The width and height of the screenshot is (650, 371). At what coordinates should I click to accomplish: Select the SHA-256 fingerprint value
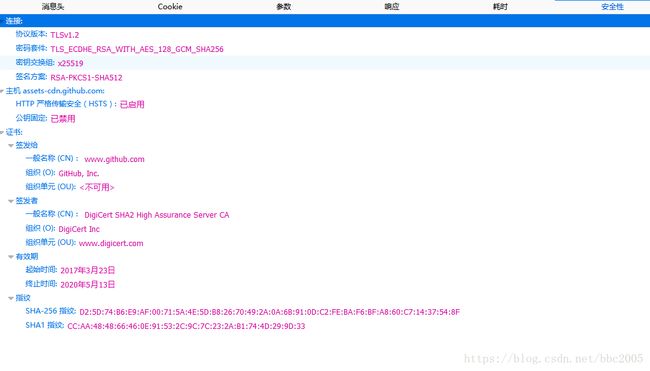(x=269, y=312)
